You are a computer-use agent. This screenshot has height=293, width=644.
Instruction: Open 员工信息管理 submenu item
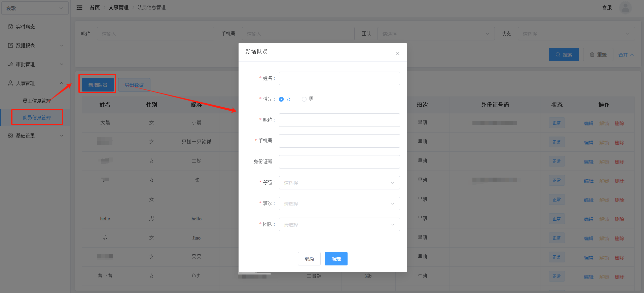click(x=37, y=101)
